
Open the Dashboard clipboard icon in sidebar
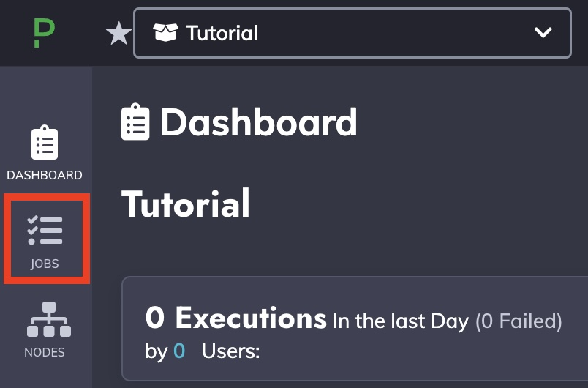tap(45, 143)
